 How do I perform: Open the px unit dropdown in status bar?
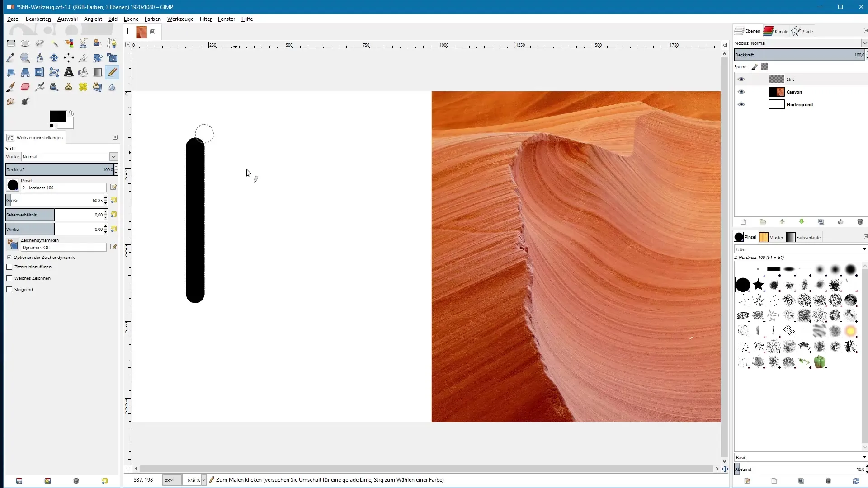point(171,480)
